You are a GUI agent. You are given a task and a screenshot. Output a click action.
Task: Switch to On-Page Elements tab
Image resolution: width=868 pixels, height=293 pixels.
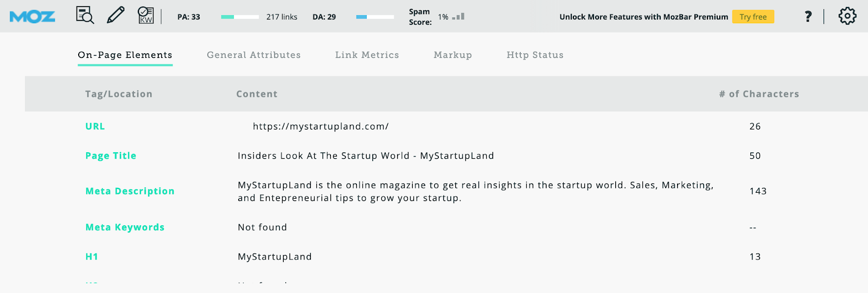coord(125,55)
